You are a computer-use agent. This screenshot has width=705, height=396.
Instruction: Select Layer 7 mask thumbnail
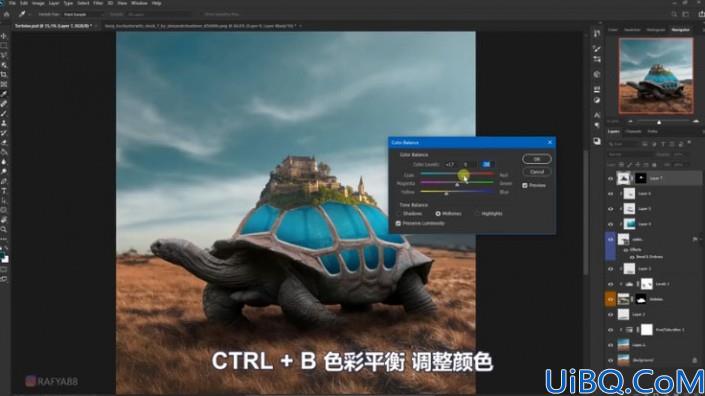(x=641, y=178)
